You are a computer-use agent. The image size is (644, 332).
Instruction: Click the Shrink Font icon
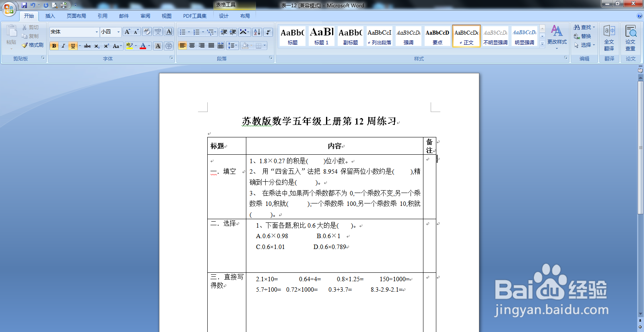pyautogui.click(x=136, y=32)
